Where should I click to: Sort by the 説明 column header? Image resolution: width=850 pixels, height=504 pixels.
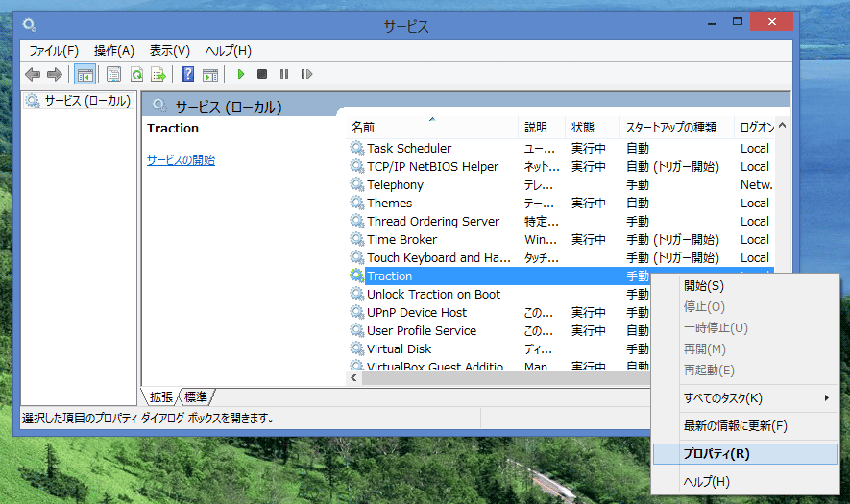coord(542,128)
